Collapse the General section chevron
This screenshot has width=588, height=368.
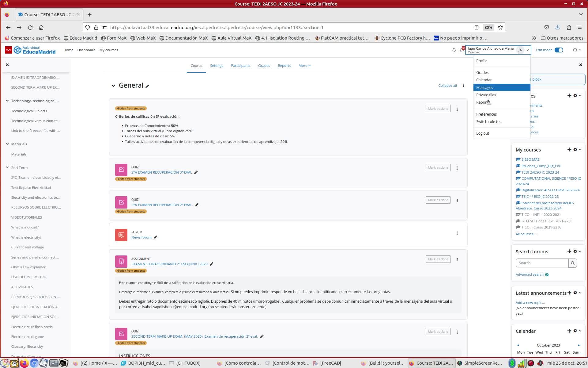[113, 86]
